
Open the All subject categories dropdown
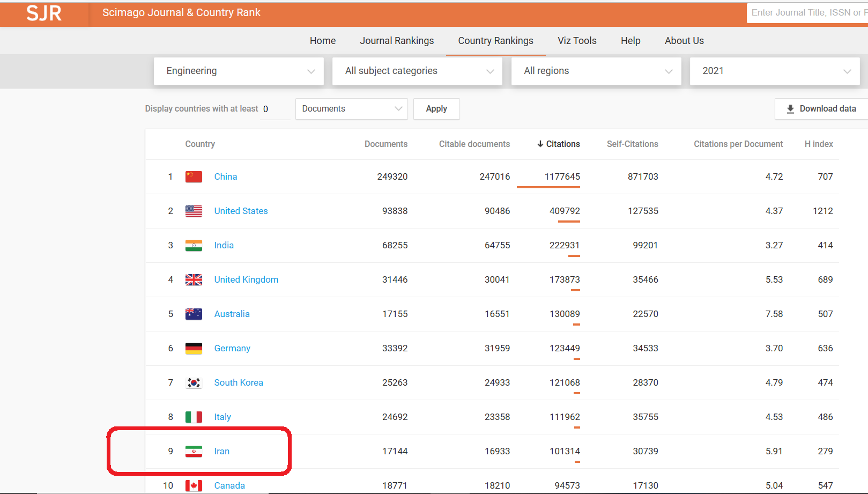point(417,71)
